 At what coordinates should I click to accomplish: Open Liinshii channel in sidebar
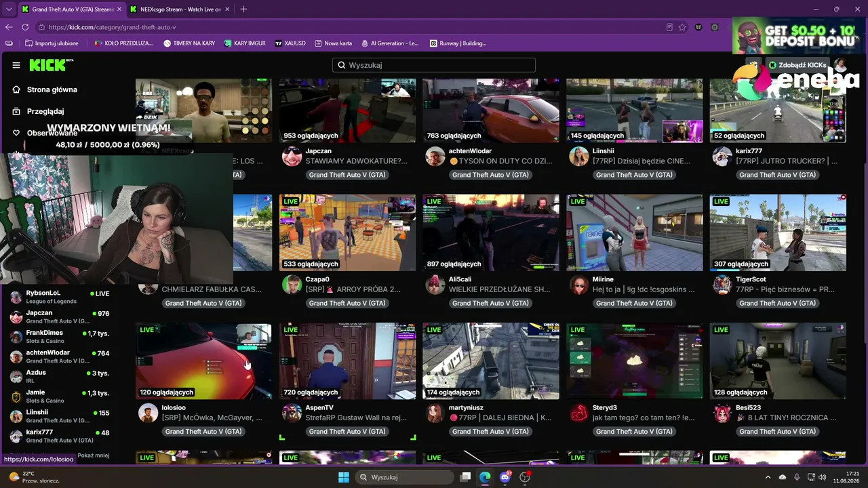click(60, 416)
